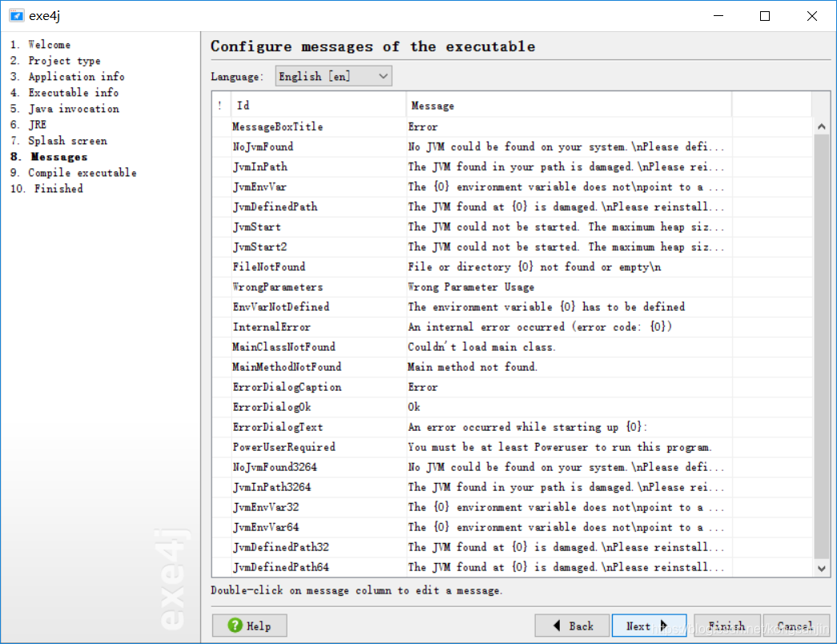Click the vertical scrollbar thumb
Image resolution: width=837 pixels, height=644 pixels.
822,347
